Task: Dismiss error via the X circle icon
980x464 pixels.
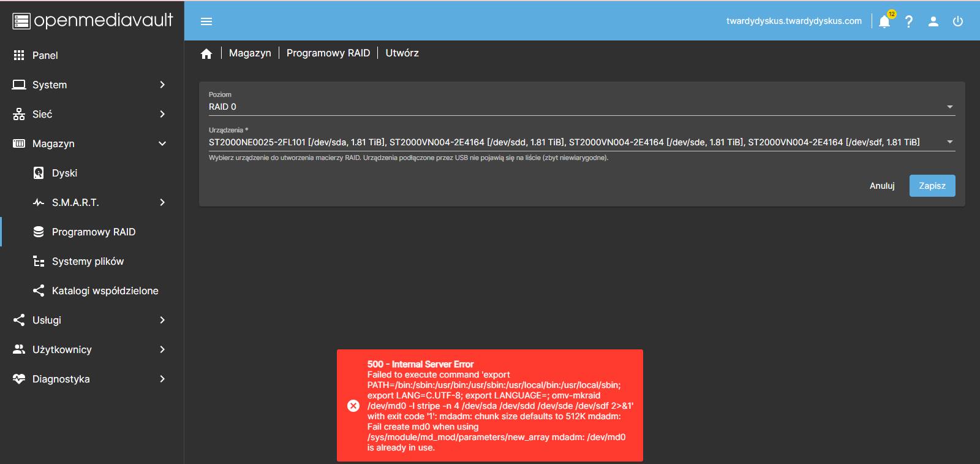Action: pyautogui.click(x=353, y=406)
